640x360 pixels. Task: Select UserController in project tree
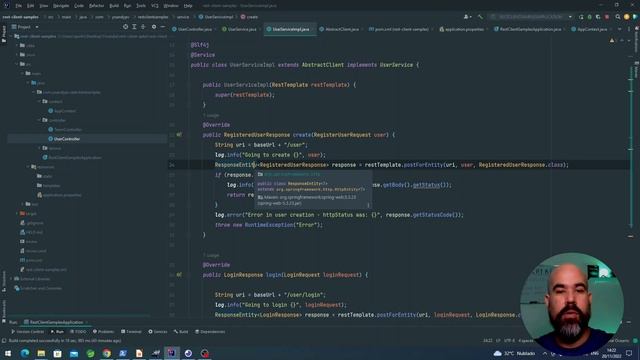click(x=67, y=139)
